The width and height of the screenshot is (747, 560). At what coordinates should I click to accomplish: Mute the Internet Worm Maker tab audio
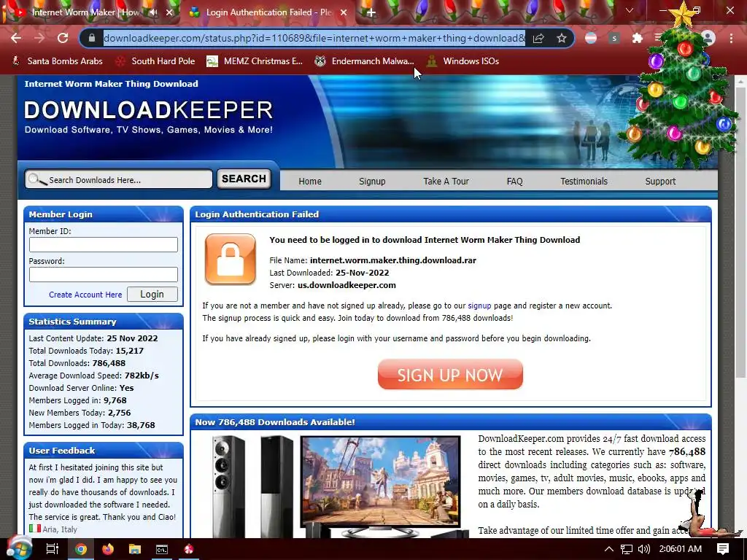point(153,12)
